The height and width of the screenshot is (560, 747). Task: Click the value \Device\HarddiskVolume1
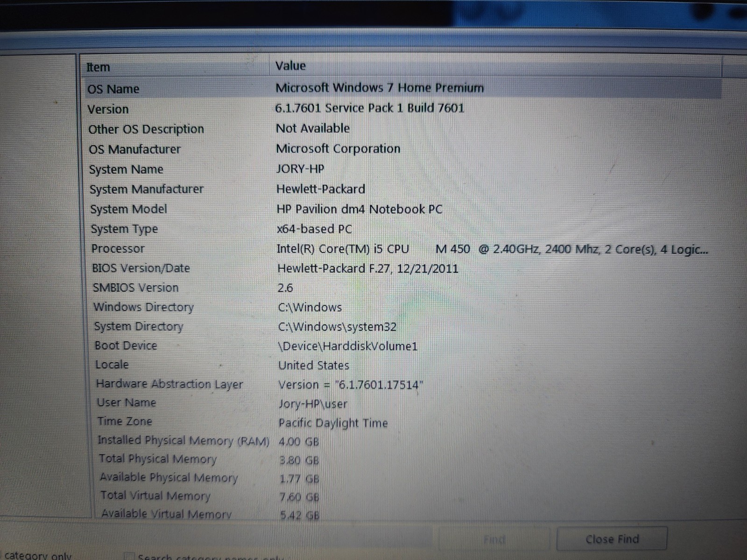pos(348,346)
